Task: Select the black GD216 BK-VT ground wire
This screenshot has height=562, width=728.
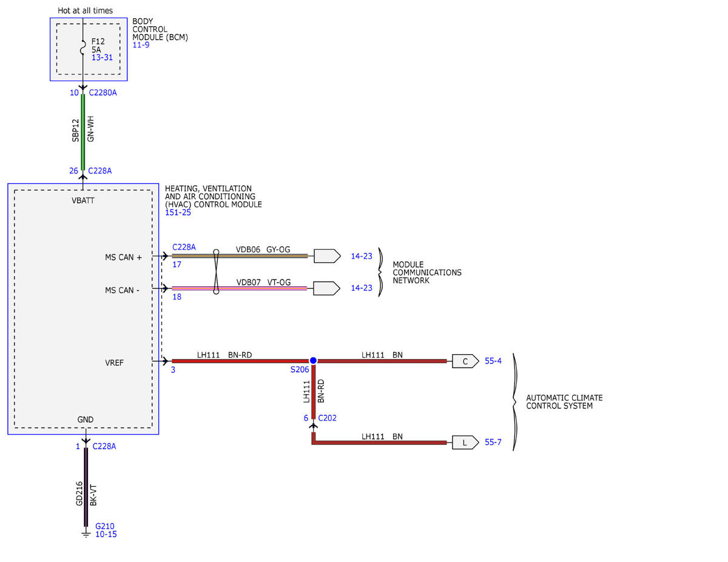Action: [x=86, y=488]
